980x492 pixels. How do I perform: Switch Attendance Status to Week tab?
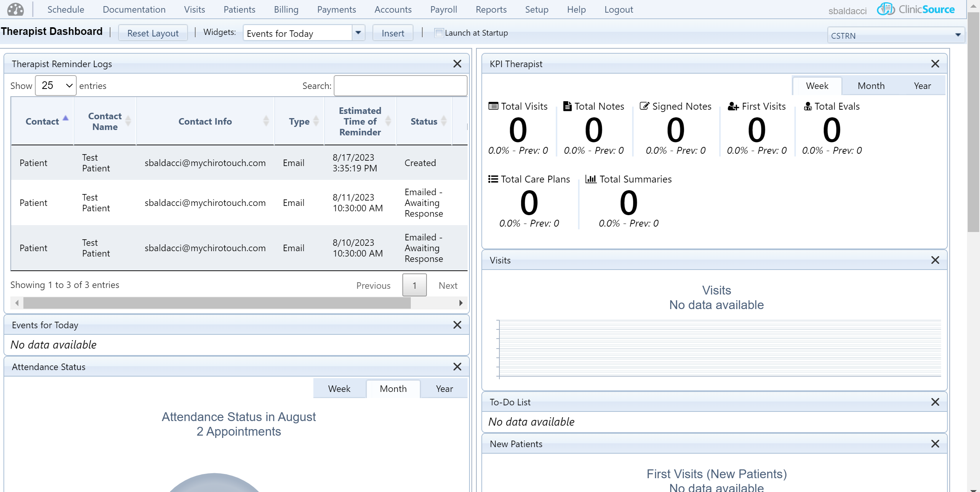(339, 388)
